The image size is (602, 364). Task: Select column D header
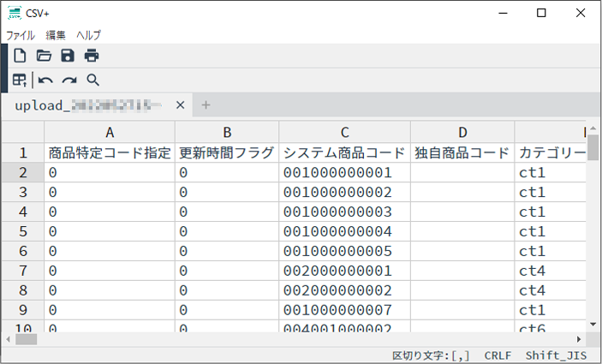pyautogui.click(x=462, y=132)
